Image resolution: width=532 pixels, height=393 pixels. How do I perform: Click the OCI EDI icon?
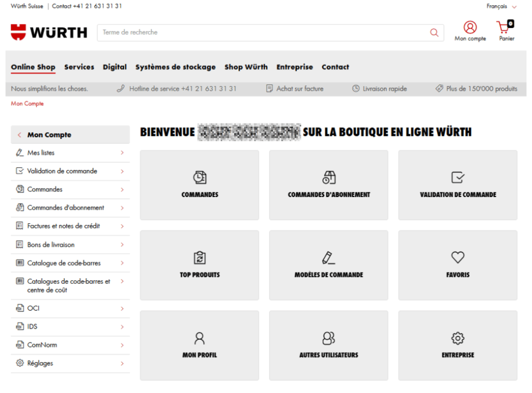pos(20,308)
